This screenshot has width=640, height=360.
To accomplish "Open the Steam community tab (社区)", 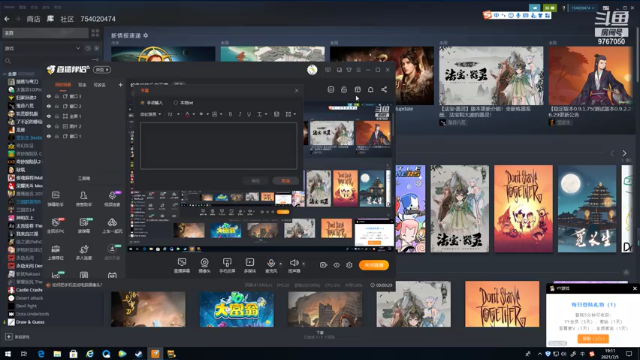I will tap(67, 19).
